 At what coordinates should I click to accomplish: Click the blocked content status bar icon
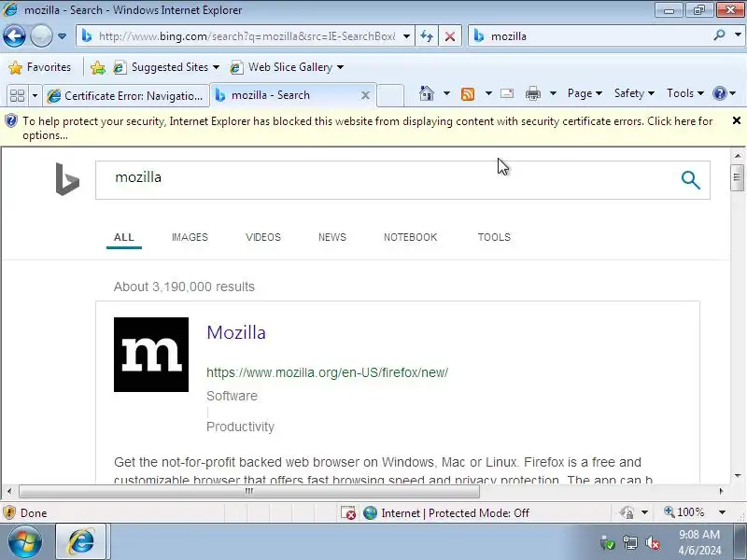(347, 512)
